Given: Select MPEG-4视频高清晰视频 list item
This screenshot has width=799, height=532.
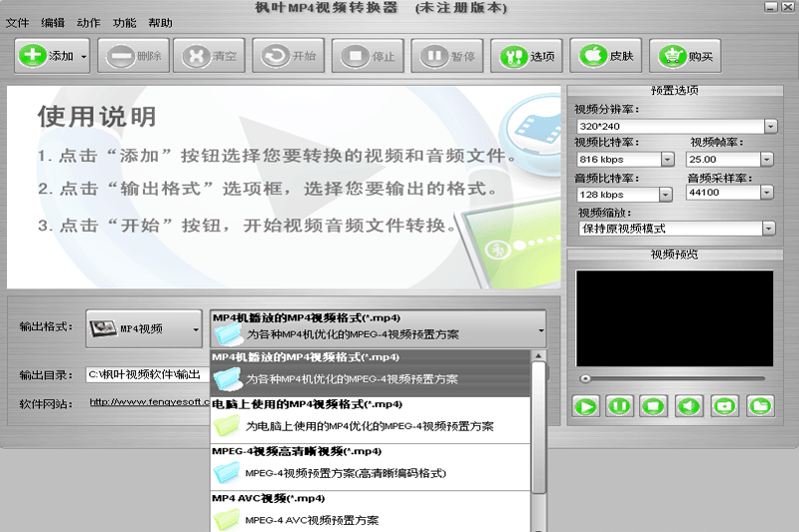Looking at the screenshot, I should tap(370, 467).
